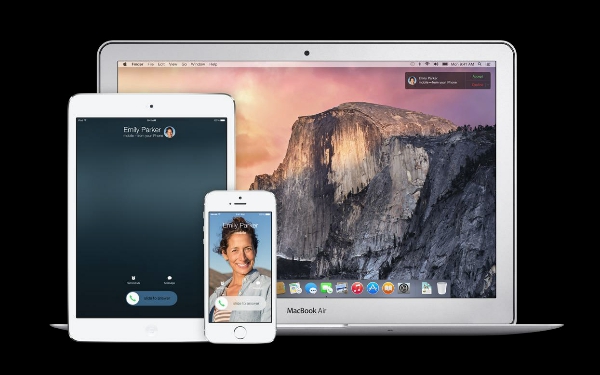Image resolution: width=600 pixels, height=375 pixels.
Task: Open the App Store from the Mac dock
Action: (373, 288)
